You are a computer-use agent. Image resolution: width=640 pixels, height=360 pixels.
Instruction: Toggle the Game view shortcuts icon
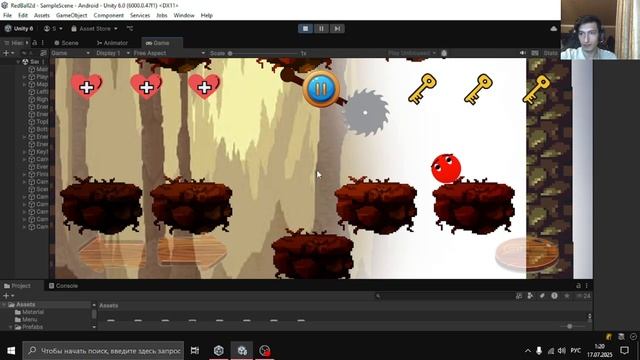535,53
